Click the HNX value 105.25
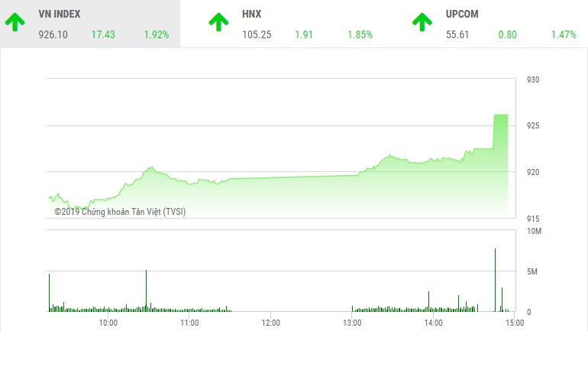The width and height of the screenshot is (588, 367). [x=256, y=34]
